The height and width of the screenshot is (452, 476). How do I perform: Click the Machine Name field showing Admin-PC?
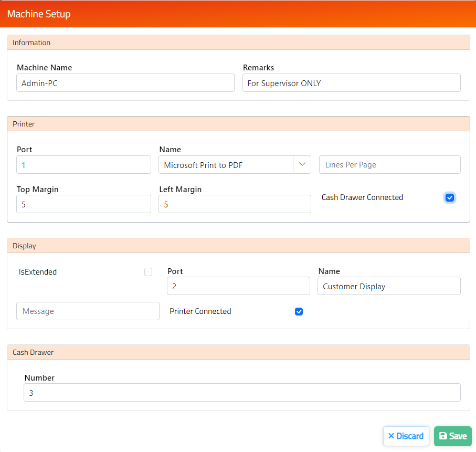click(x=125, y=82)
